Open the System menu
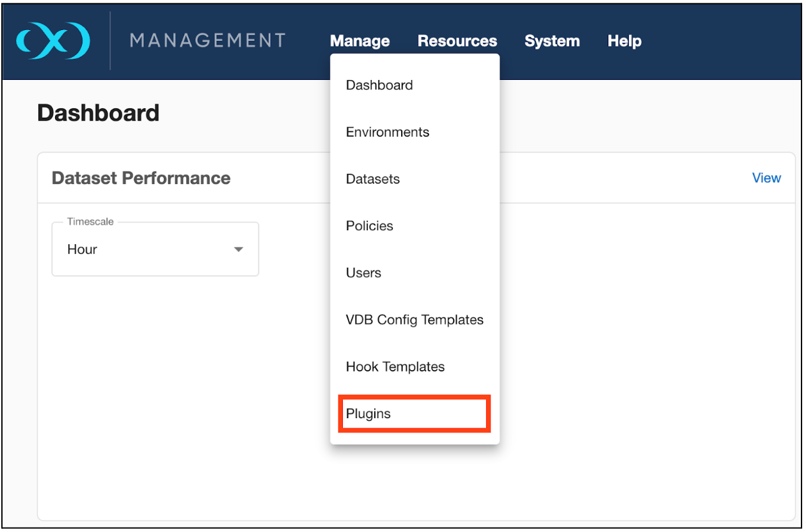806x532 pixels. coord(551,40)
